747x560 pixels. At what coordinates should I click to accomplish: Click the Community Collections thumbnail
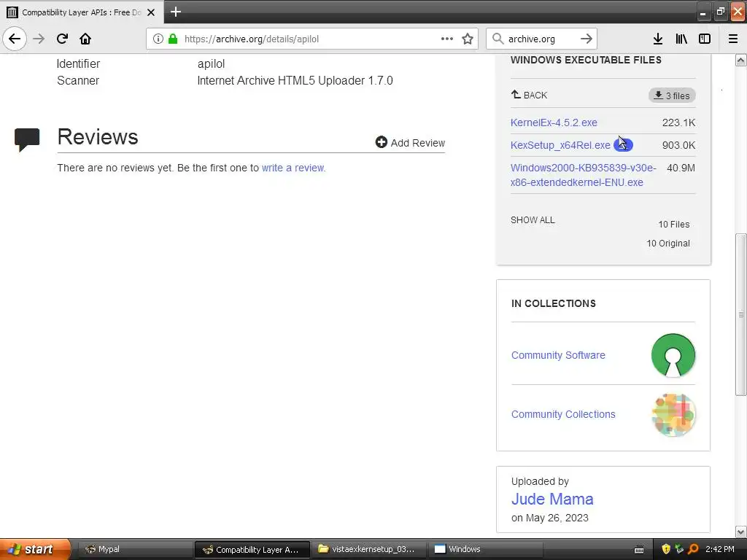tap(673, 415)
